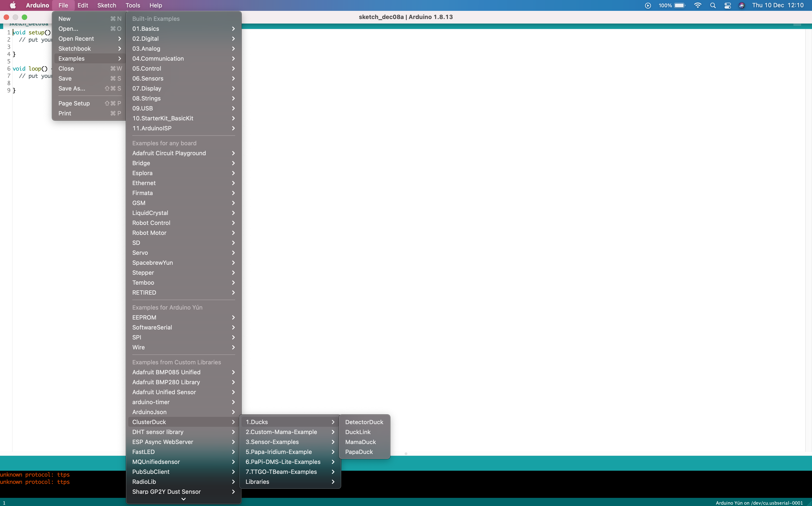812x506 pixels.
Task: Open the Control Center icon
Action: [727, 5]
